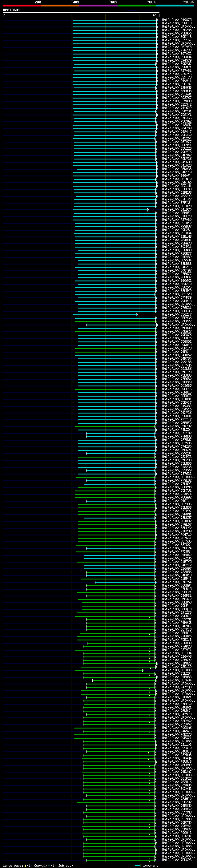Click the UniRef100_P78754 entry

[177, 582]
